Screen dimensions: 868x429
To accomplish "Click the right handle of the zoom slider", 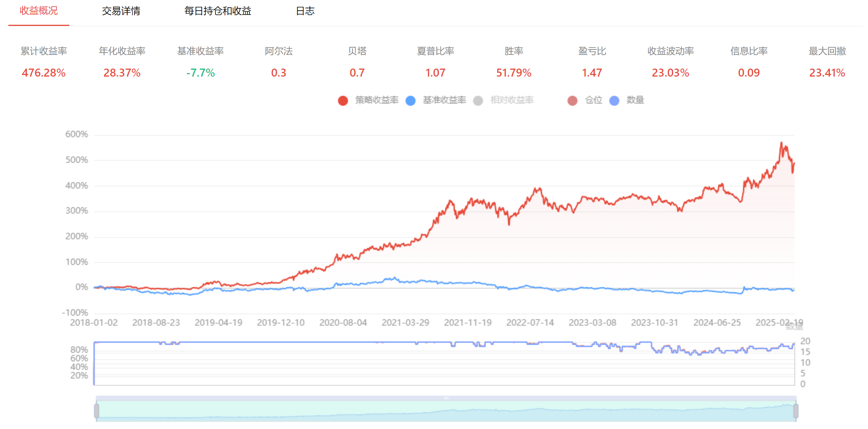I will pos(796,411).
